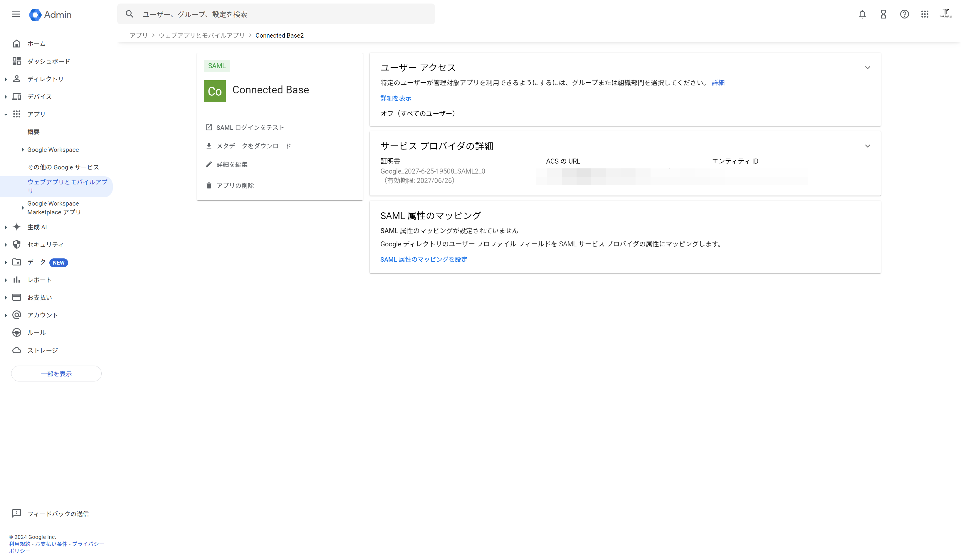Collapse the サービス プロバイダの詳細 card chevron

point(868,146)
